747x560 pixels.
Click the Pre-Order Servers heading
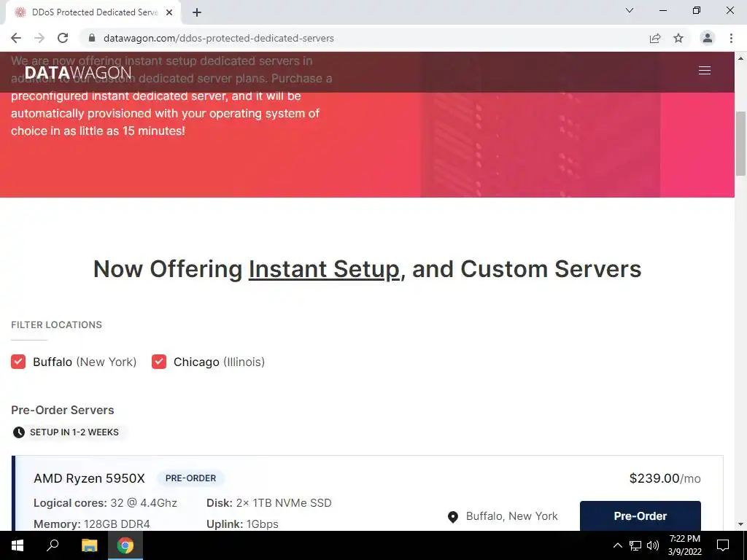point(63,410)
